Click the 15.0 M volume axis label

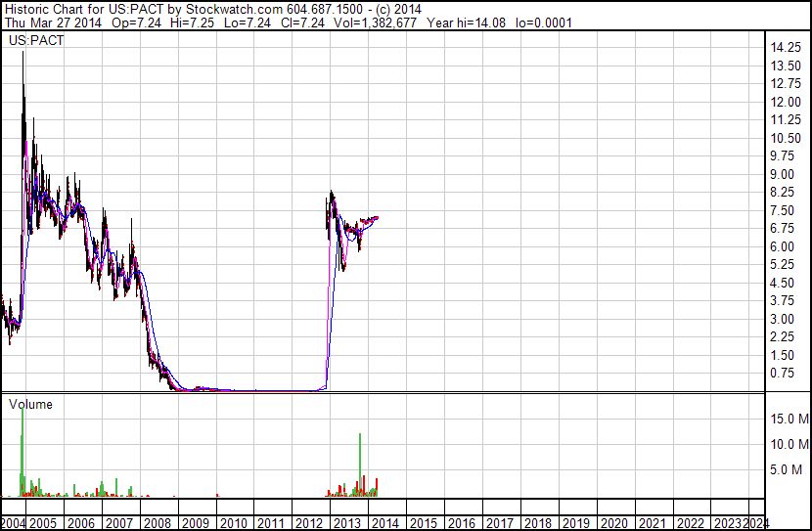coord(789,419)
